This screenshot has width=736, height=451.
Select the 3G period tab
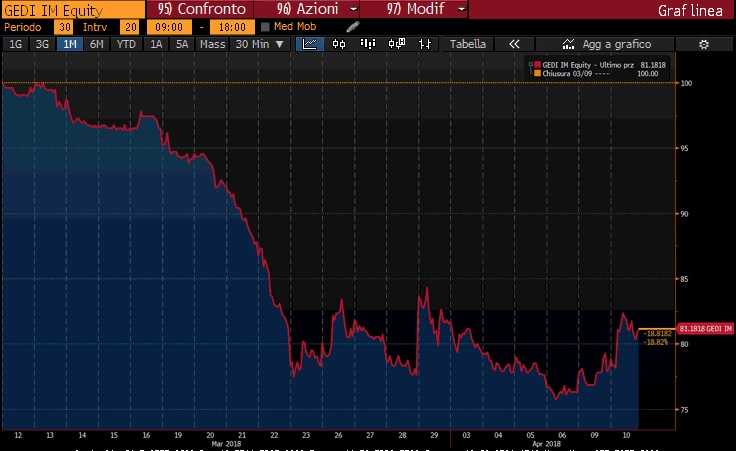(42, 44)
